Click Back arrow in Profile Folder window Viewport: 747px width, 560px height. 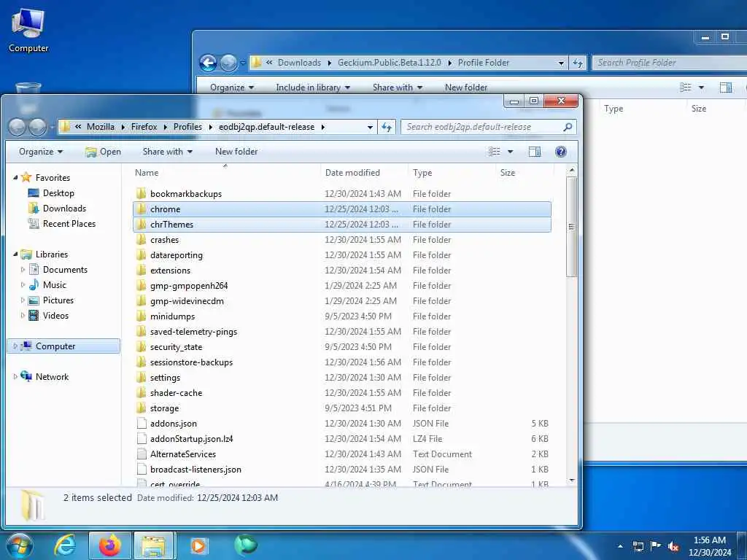click(x=208, y=63)
